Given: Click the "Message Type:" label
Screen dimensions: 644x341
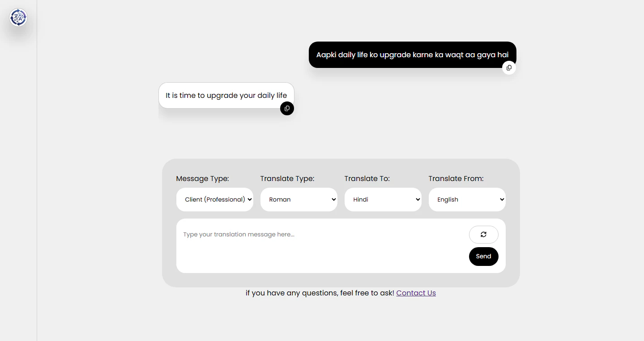Looking at the screenshot, I should coord(202,178).
